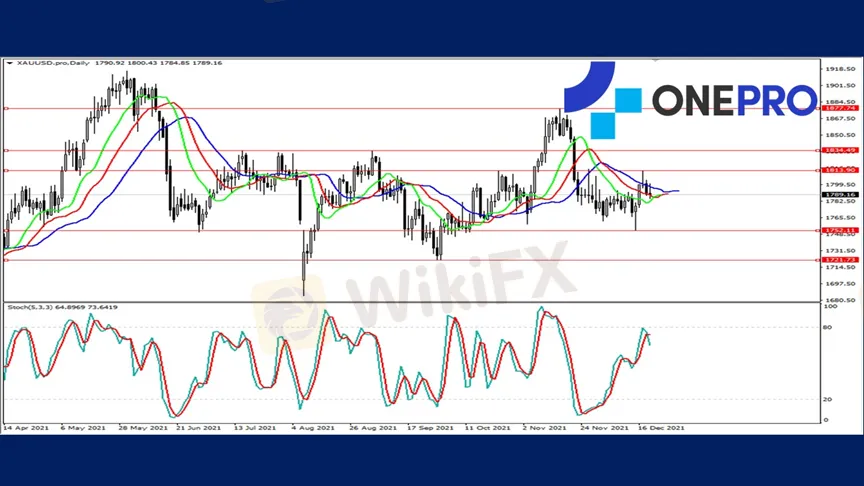The width and height of the screenshot is (864, 486).
Task: Click the current price 1789.16 black label
Action: pos(838,194)
